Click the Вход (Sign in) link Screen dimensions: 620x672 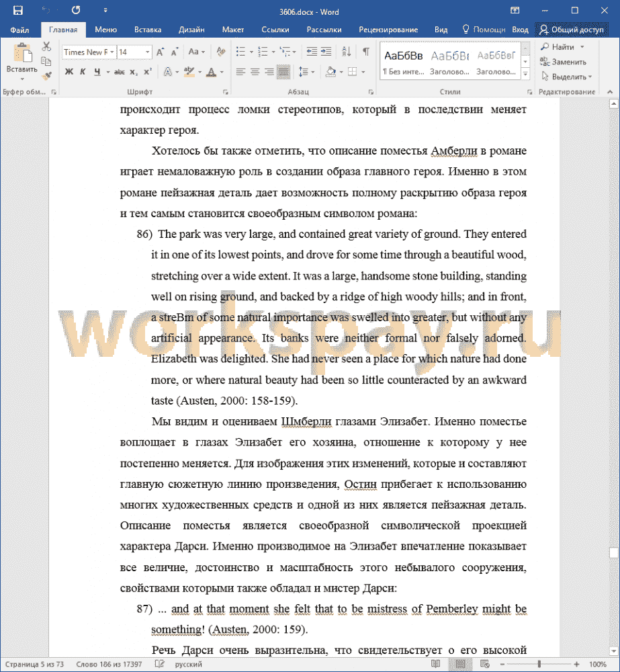coord(520,30)
